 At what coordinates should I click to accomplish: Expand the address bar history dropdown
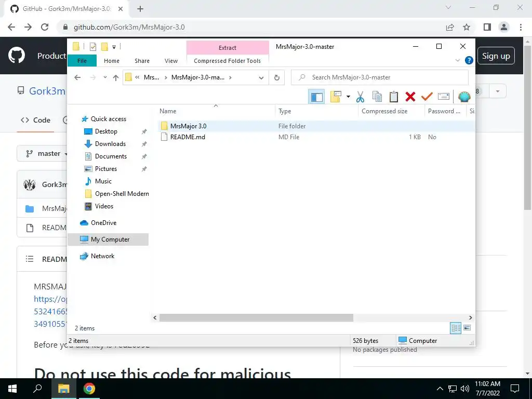pos(261,78)
